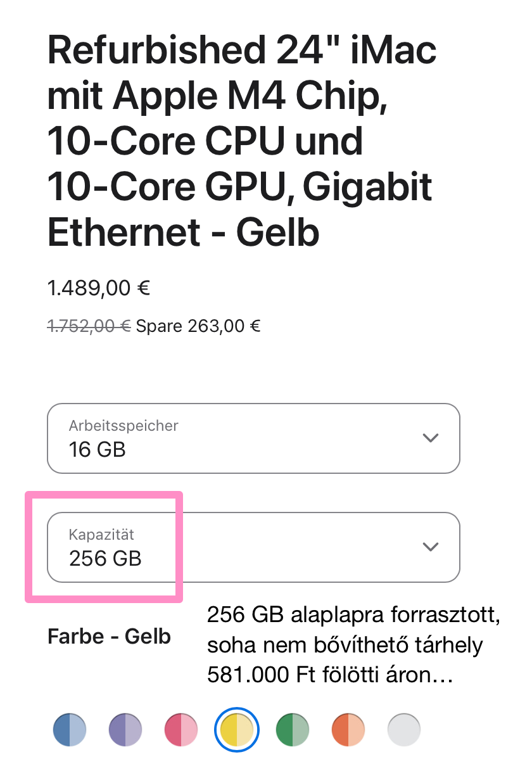Click the chevron arrow in Kapazität box
The height and width of the screenshot is (783, 532).
point(431,547)
